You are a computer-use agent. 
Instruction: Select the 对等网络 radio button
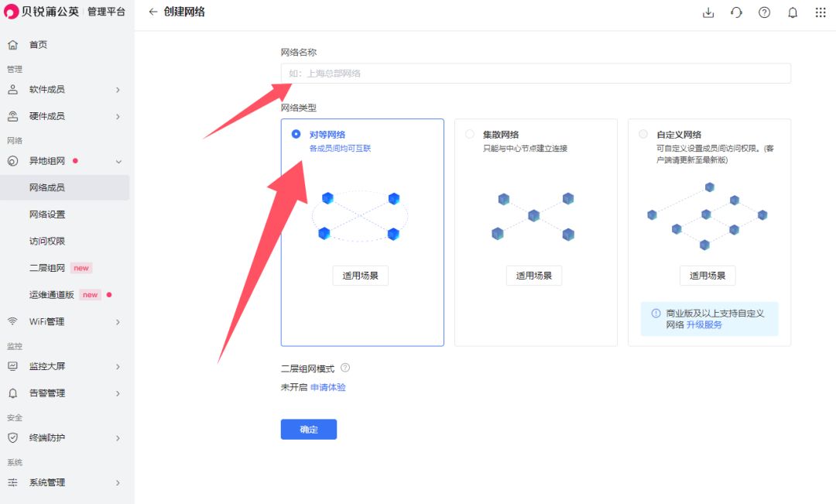296,134
